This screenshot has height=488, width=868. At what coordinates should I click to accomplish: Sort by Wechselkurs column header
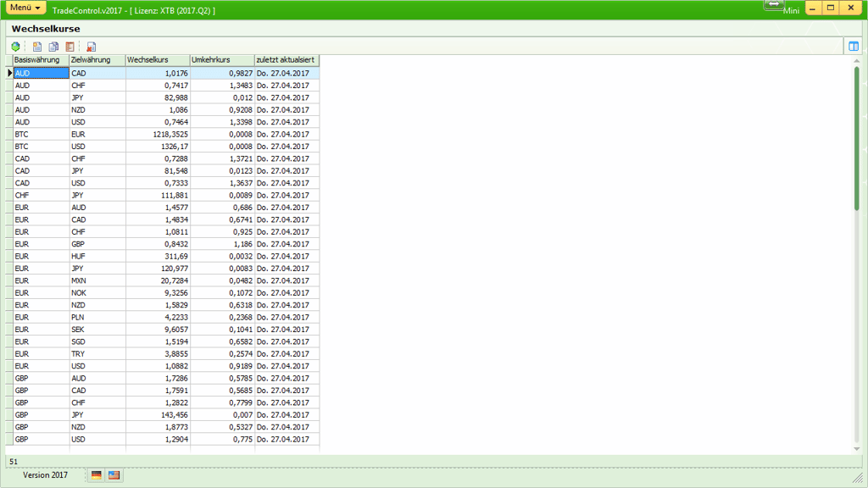[158, 60]
